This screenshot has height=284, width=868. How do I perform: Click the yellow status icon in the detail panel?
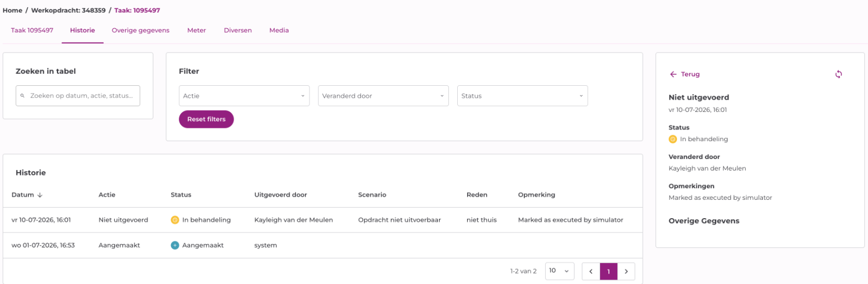[673, 139]
